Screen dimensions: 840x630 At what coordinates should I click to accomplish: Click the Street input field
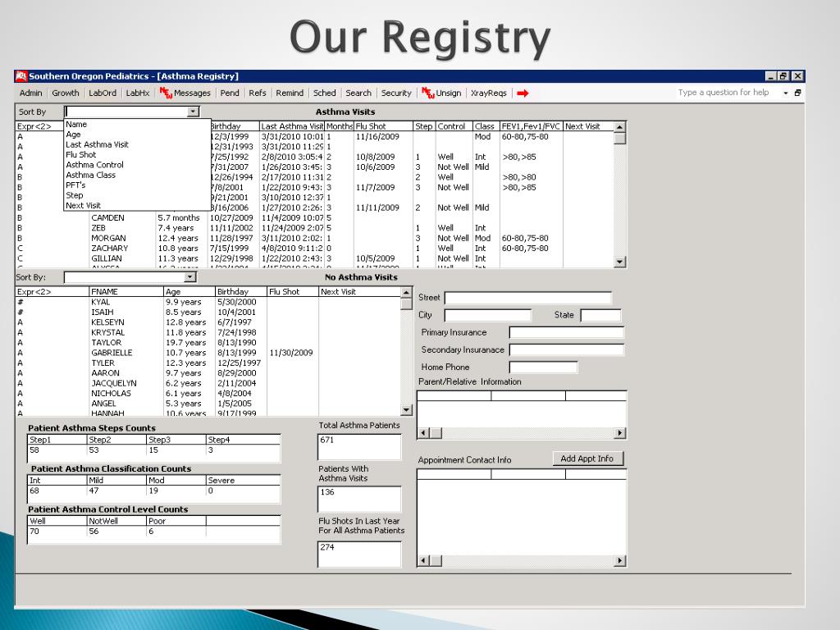pyautogui.click(x=527, y=298)
